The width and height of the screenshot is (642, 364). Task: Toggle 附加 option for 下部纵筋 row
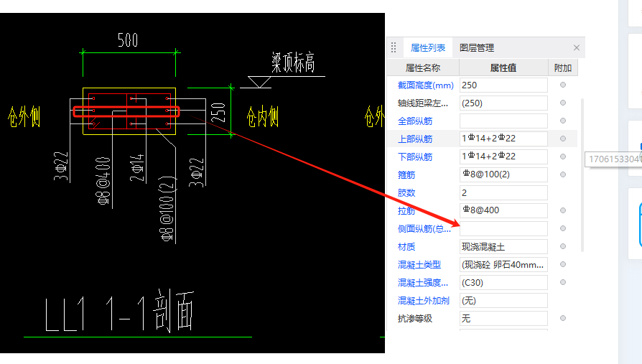click(563, 157)
